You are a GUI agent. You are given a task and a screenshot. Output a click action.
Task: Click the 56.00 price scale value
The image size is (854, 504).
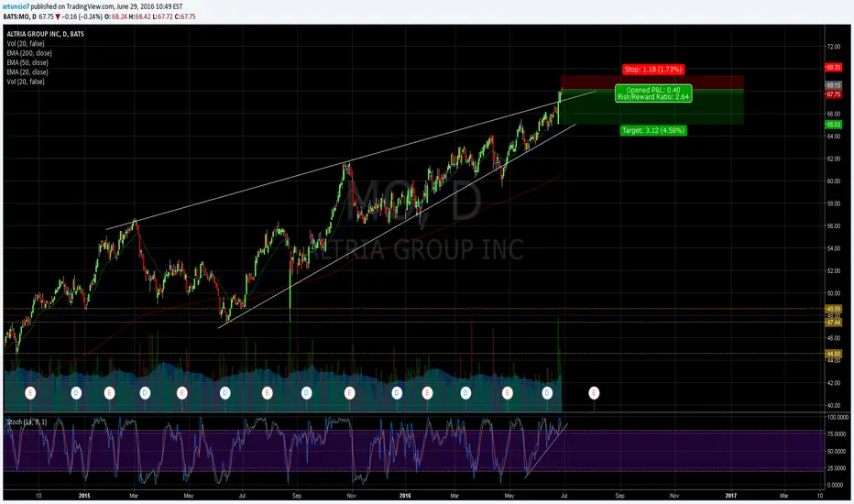click(x=833, y=225)
